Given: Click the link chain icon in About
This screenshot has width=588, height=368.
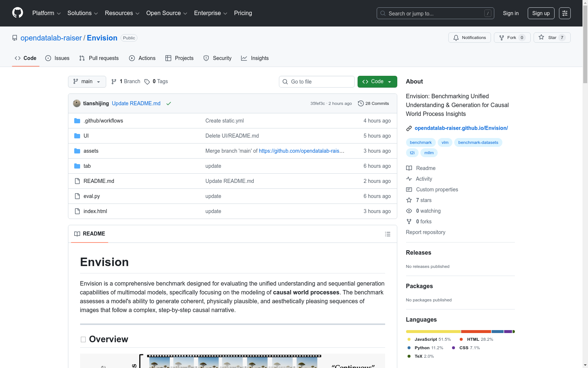Looking at the screenshot, I should (409, 128).
